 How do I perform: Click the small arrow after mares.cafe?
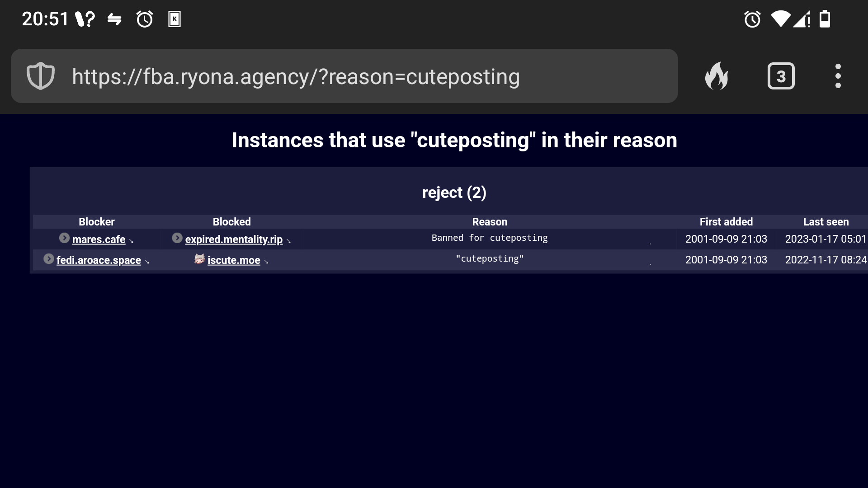point(131,241)
